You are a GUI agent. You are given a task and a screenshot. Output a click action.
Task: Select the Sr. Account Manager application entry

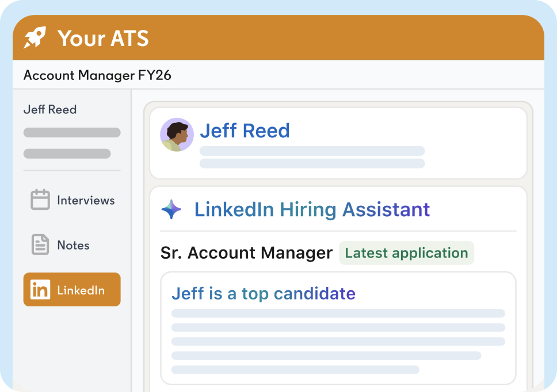[x=246, y=253]
